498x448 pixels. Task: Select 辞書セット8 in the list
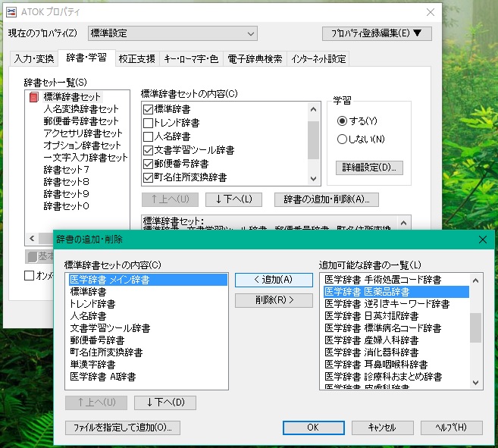tap(66, 182)
